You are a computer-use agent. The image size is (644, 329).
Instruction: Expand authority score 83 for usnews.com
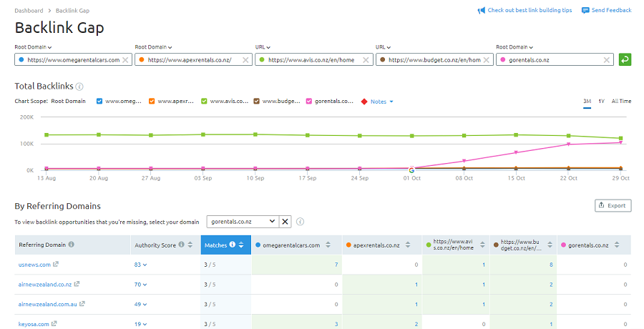[140, 265]
